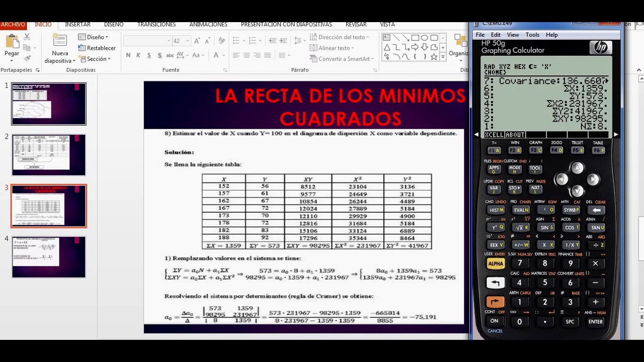Toggle italic K formatting

coord(138,55)
